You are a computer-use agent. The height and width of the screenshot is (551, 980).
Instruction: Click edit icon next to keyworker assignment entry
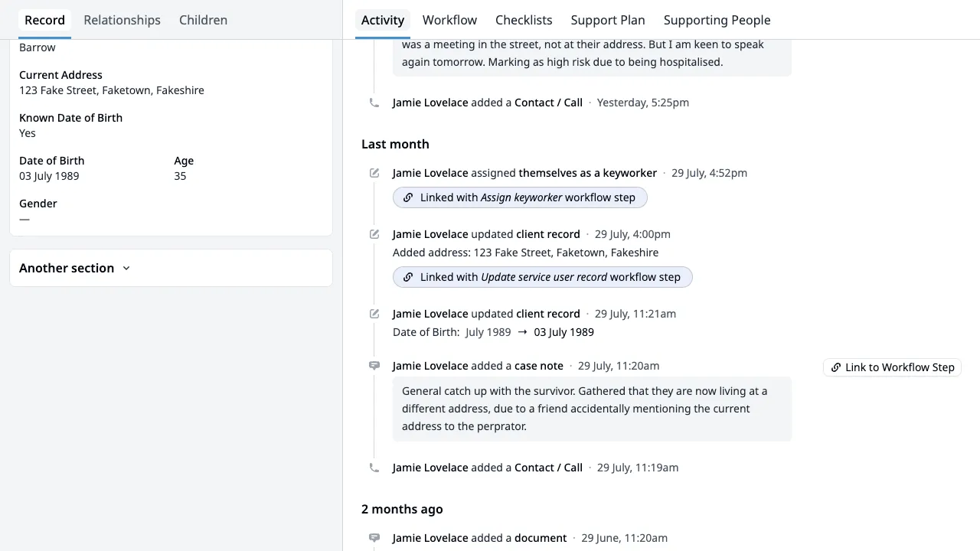click(374, 173)
